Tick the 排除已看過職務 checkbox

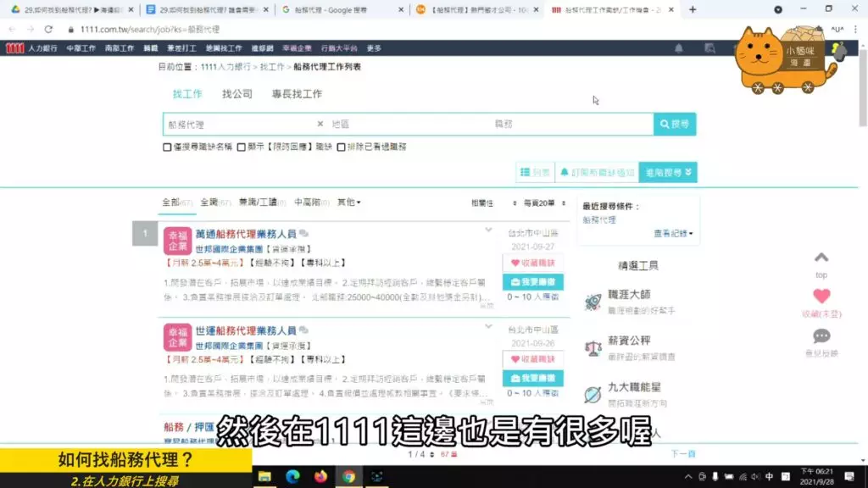coord(341,147)
